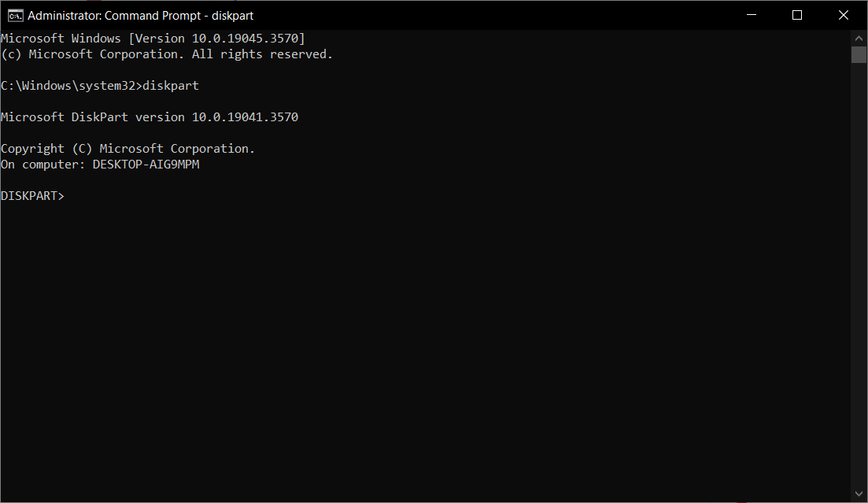Click the 'All rights reserved.' text line
The width and height of the screenshot is (868, 503).
pyautogui.click(x=262, y=54)
